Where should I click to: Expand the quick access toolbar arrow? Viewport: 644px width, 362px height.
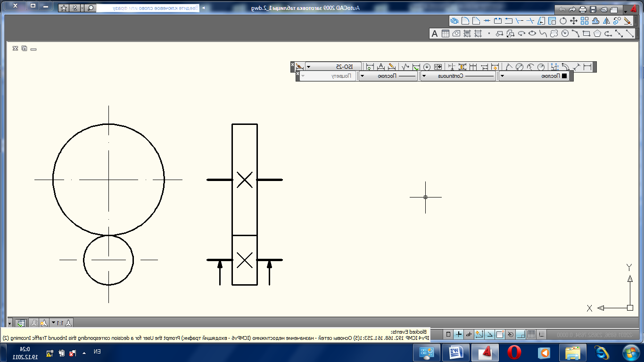626,11
